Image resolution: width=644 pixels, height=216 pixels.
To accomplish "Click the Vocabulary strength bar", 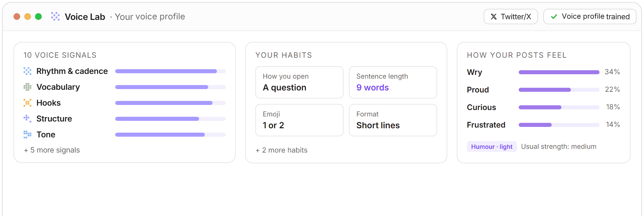I will pyautogui.click(x=170, y=87).
